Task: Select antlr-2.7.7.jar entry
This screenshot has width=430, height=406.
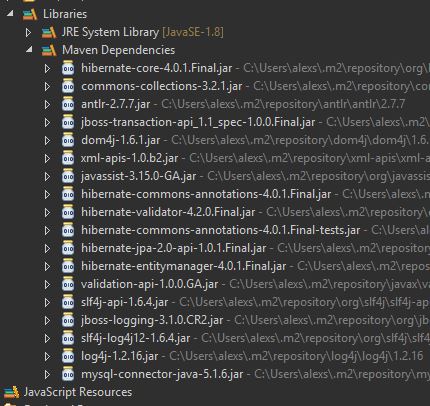Action: (x=116, y=104)
